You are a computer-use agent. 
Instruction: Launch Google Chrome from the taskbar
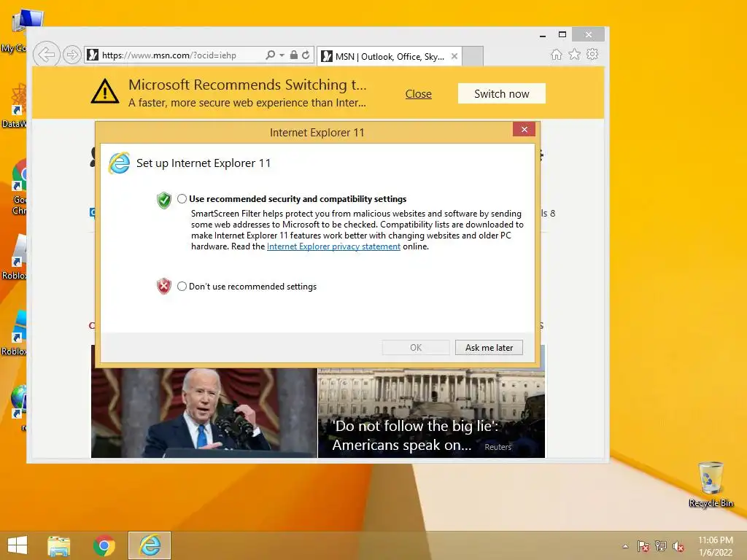point(104,545)
